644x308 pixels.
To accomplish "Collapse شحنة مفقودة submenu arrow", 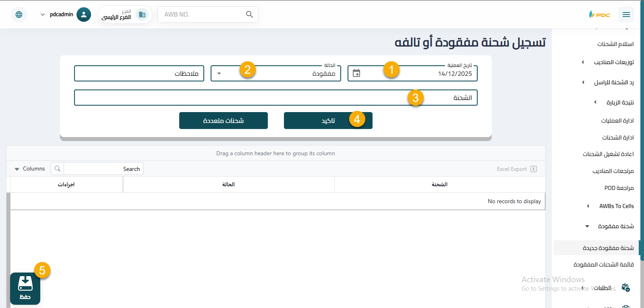I will 587,226.
